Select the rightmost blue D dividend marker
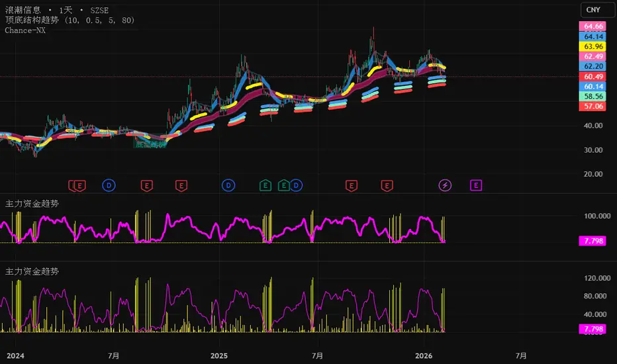This screenshot has width=617, height=364. [x=296, y=185]
